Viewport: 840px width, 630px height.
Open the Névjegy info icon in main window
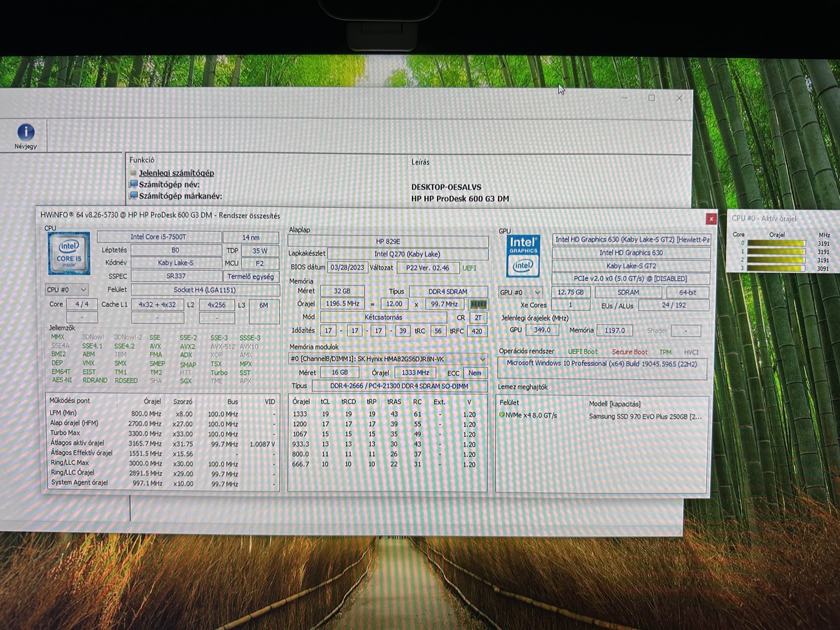[x=26, y=133]
